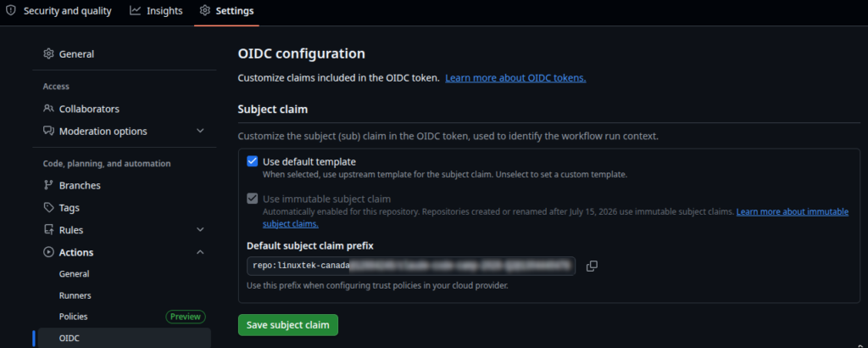Click the Actions play-circle icon
868x348 pixels.
(x=48, y=252)
